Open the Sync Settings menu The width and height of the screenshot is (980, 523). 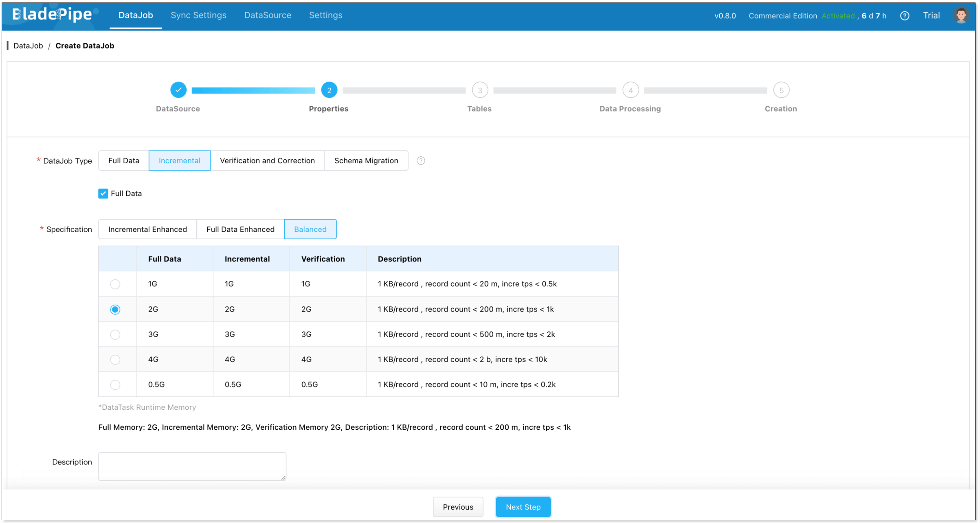click(198, 15)
